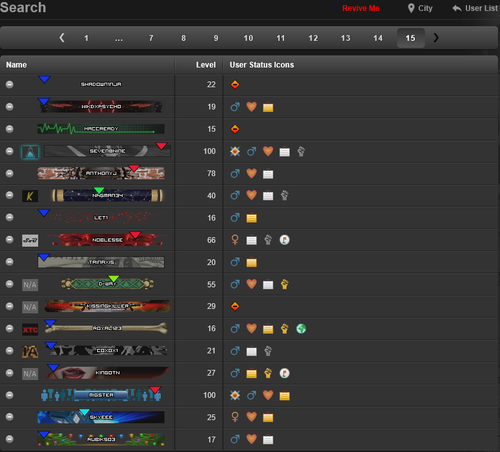Click the white job icon in the level 17 row
Viewport: 500px width, 452px height.
point(268,440)
